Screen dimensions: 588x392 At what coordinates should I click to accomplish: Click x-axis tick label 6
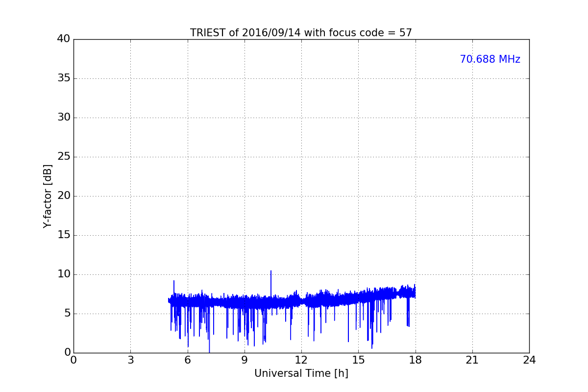pos(187,360)
